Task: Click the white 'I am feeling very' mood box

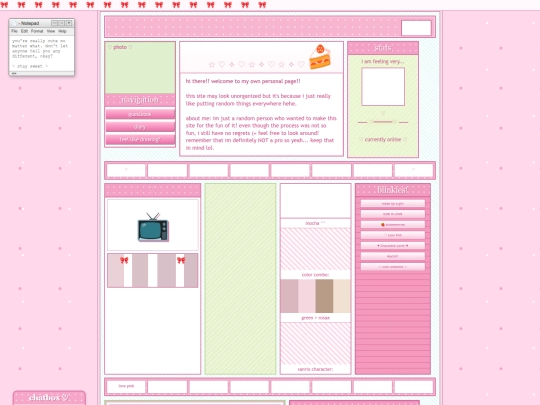Action: click(383, 86)
